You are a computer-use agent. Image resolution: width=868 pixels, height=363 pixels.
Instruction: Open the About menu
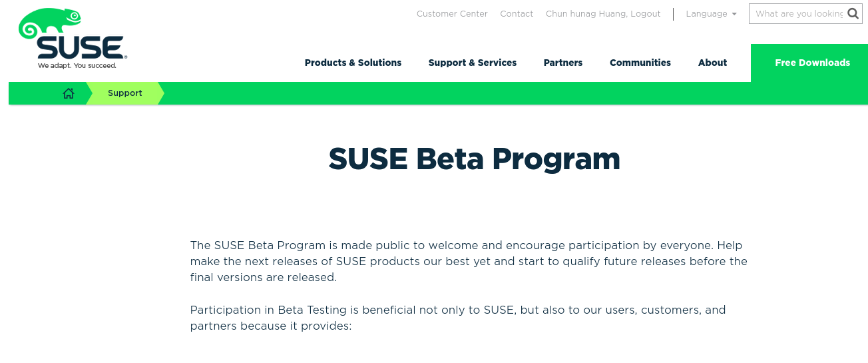tap(712, 63)
